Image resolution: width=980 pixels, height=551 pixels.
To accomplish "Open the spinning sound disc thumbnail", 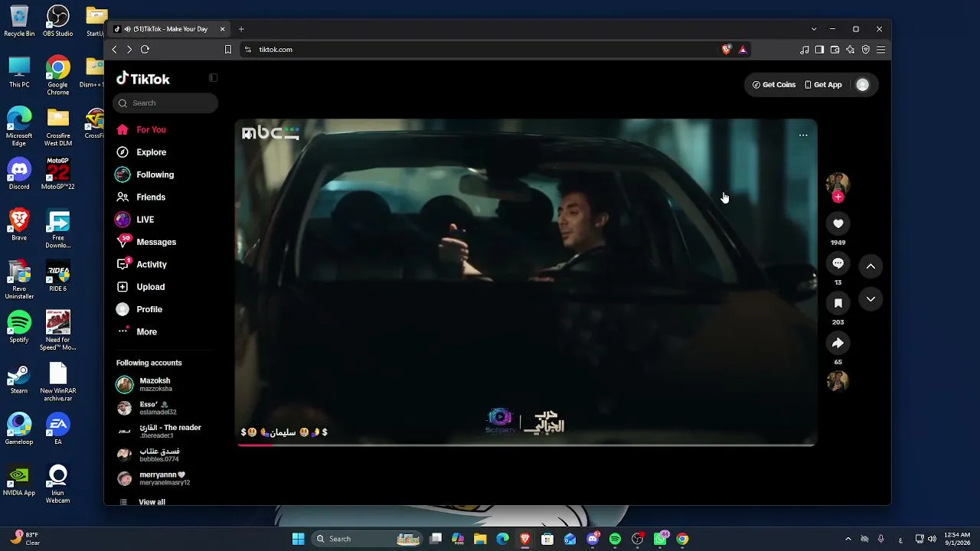I will 838,381.
